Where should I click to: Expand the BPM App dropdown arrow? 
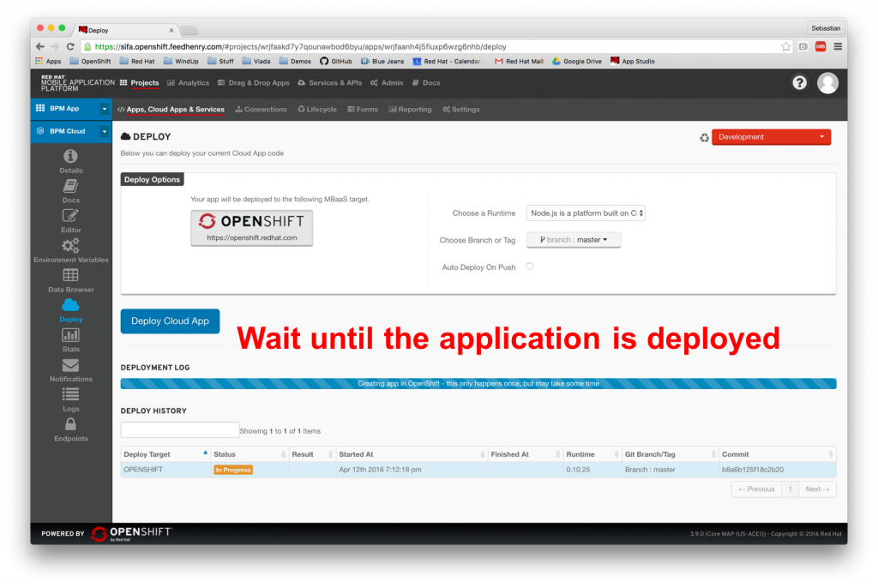[x=104, y=109]
